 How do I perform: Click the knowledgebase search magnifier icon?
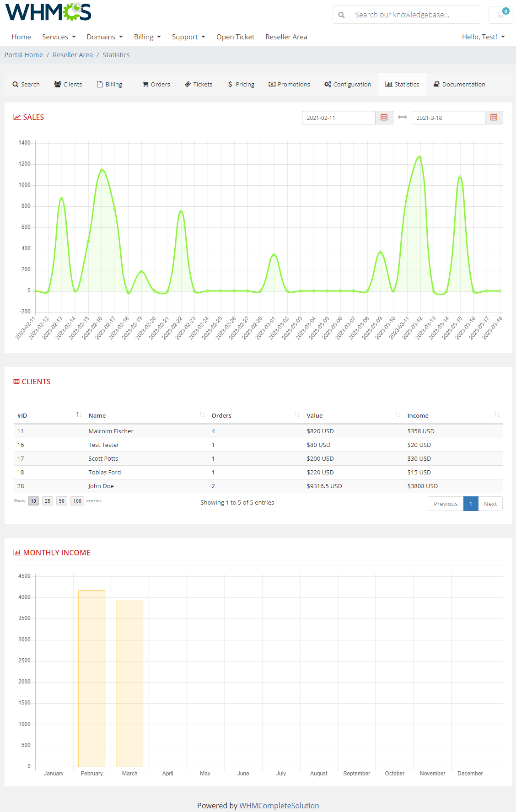coord(341,15)
